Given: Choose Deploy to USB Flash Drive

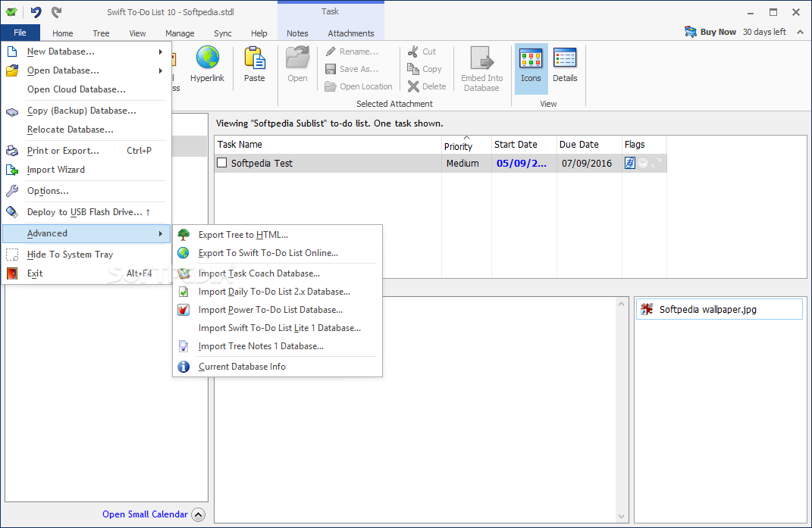Looking at the screenshot, I should click(x=86, y=211).
